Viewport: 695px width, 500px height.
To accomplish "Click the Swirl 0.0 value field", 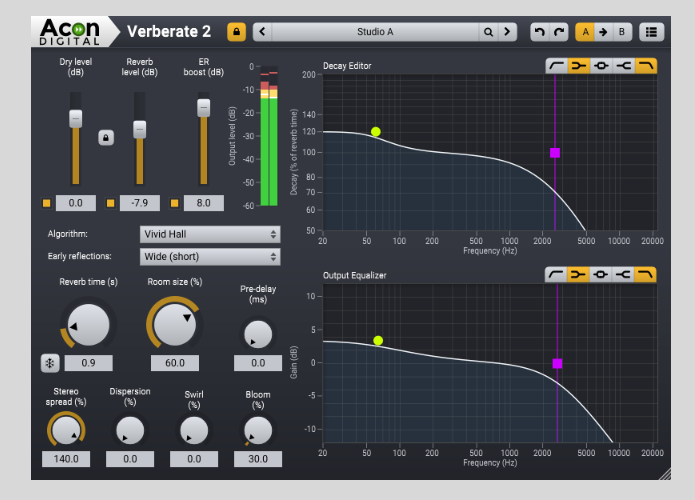I will (x=194, y=459).
